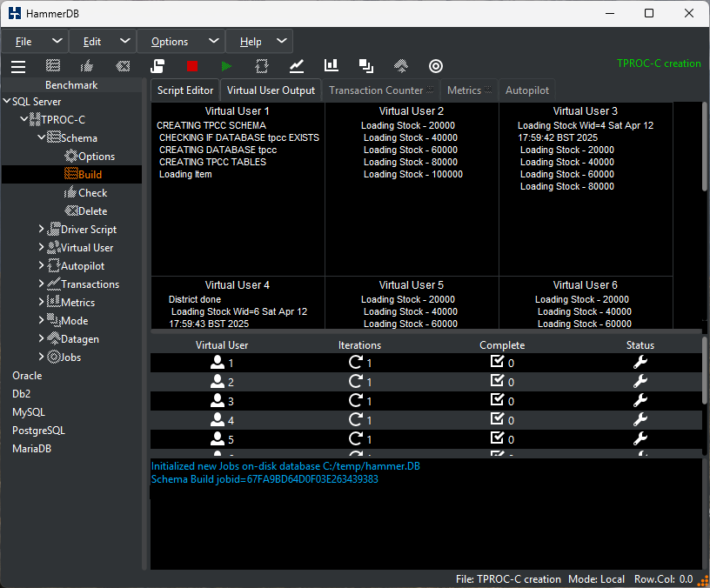Click dropdown arrow beside Help
The width and height of the screenshot is (710, 588).
tap(282, 41)
